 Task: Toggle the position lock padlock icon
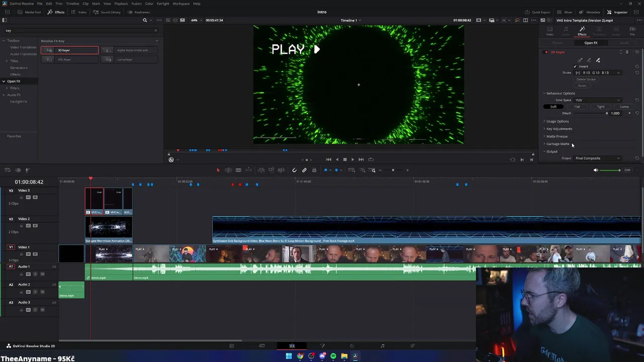[x=314, y=170]
